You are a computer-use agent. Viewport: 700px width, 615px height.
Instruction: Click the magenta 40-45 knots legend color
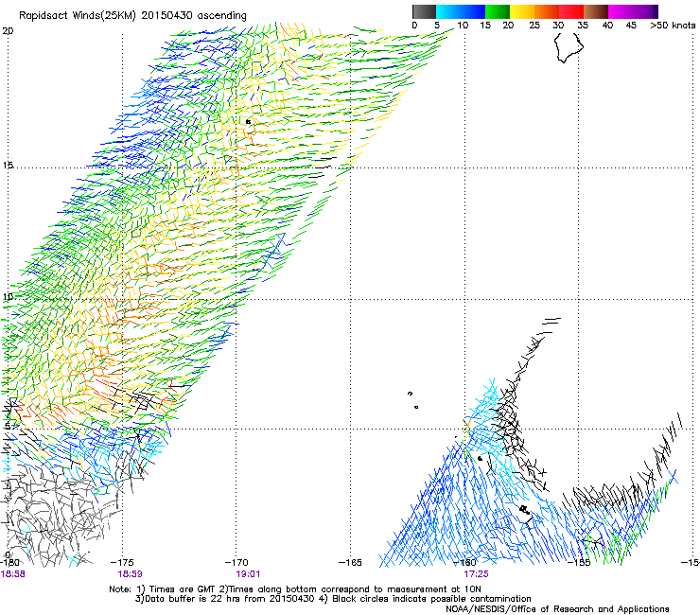pyautogui.click(x=621, y=11)
